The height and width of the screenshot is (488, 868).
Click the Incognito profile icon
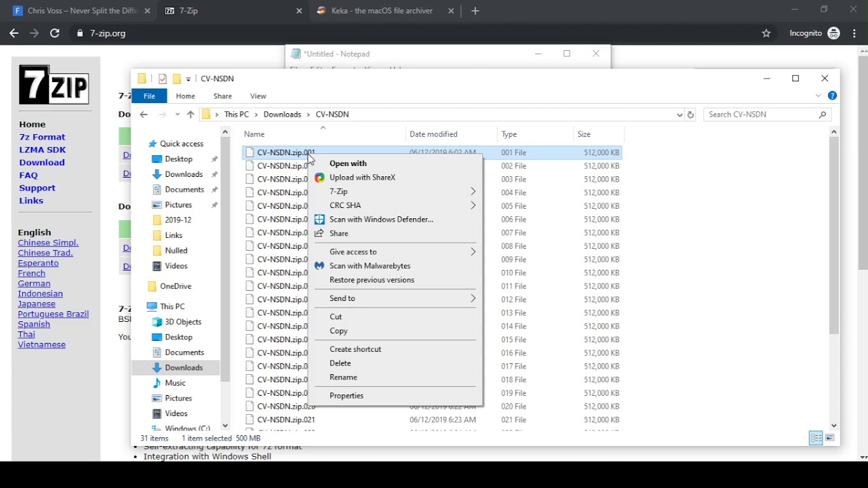[834, 33]
